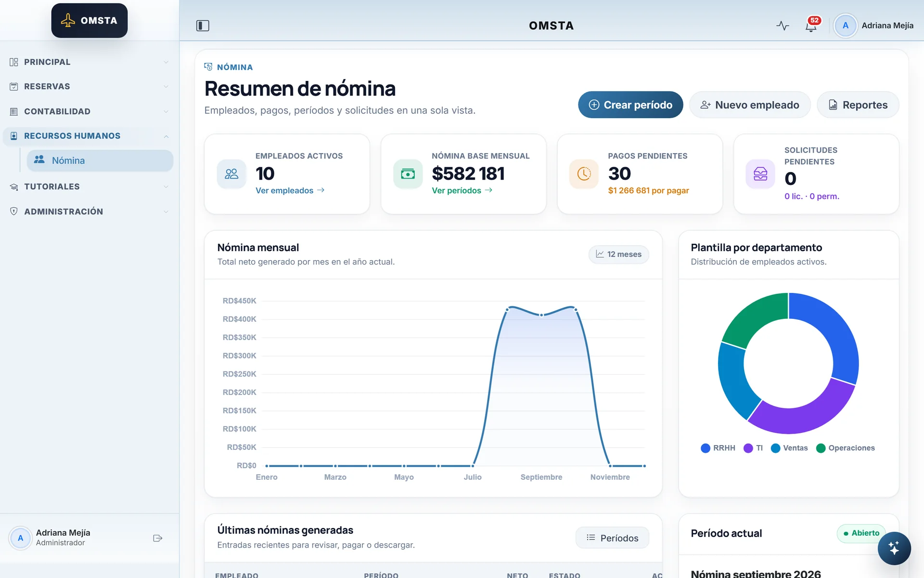Screen dimensions: 924x578
Task: Click the Administración shield icon
Action: click(x=14, y=211)
